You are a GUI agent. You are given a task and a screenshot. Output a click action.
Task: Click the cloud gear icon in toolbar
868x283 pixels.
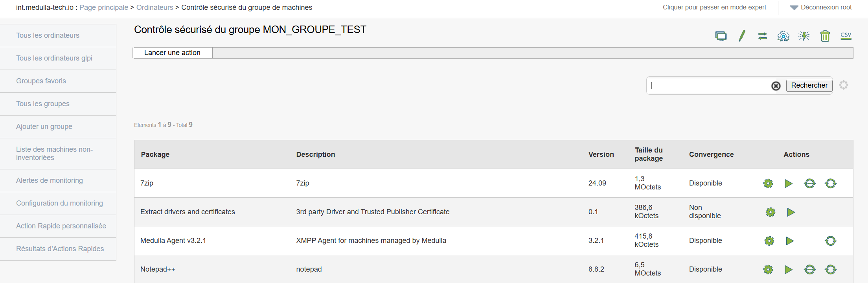(x=783, y=36)
